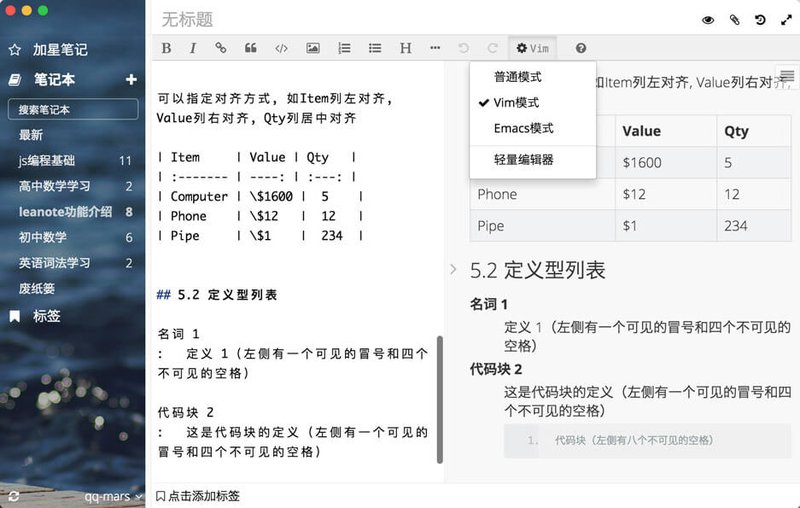Create a bulleted list
The width and height of the screenshot is (800, 508).
click(x=375, y=48)
